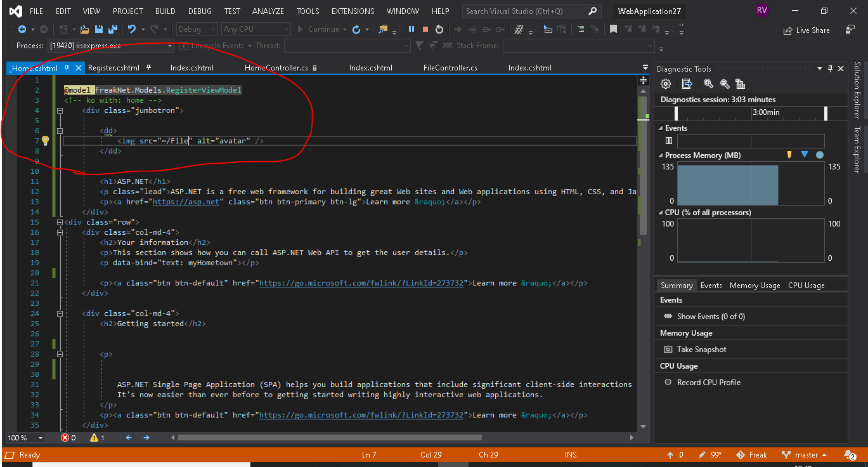Open the Team Explorer side tab

[857, 149]
